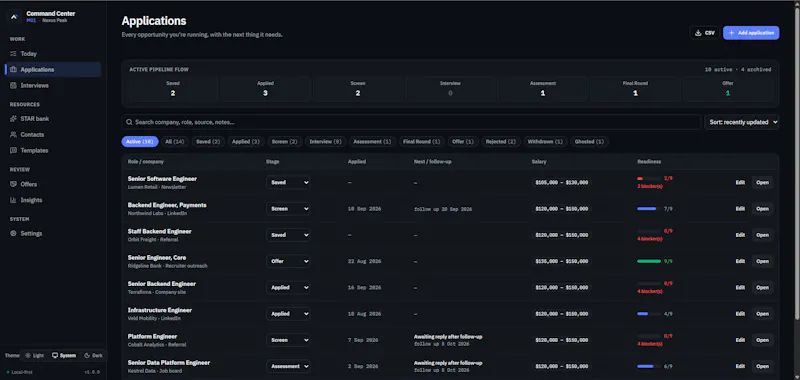
Task: Open the Sort recently updated dropdown
Action: point(742,122)
